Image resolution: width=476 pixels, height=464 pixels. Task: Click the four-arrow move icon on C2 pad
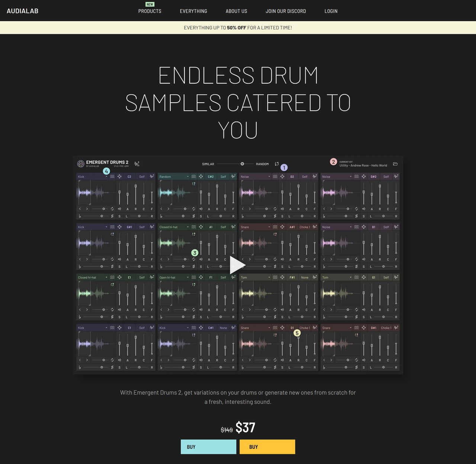(120, 177)
